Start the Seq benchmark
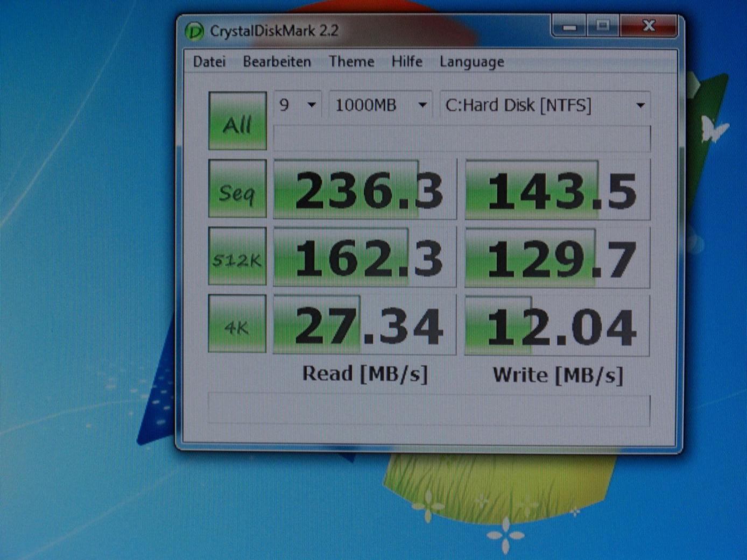This screenshot has width=747, height=560. pos(237,189)
